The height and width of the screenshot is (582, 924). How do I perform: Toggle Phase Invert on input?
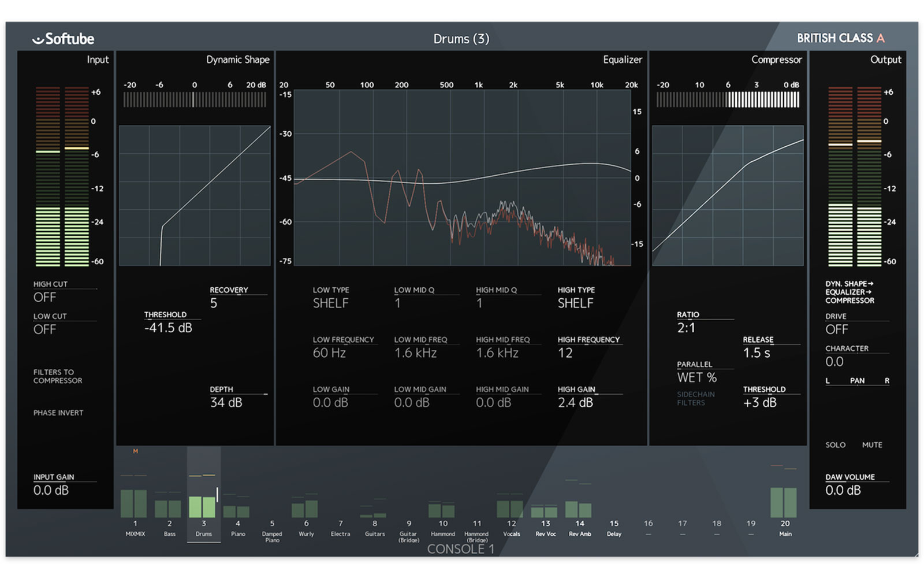58,413
